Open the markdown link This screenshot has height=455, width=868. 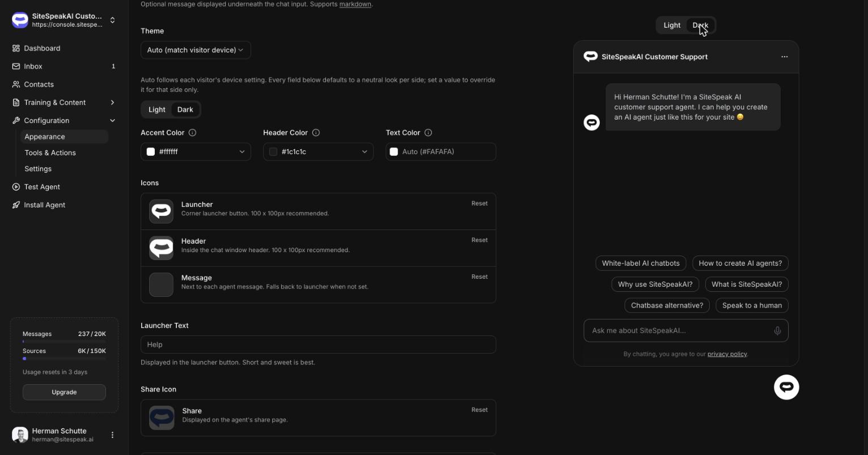[355, 4]
